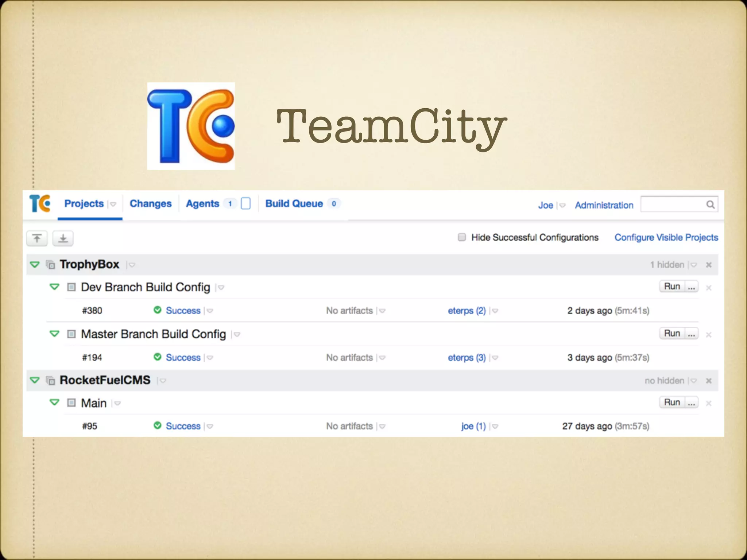Collapse the TrophyBox project tree
The image size is (747, 560).
tap(35, 264)
